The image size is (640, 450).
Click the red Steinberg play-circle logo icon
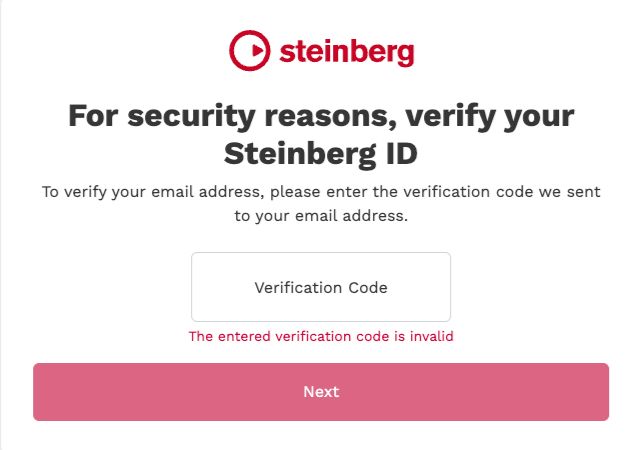click(249, 49)
